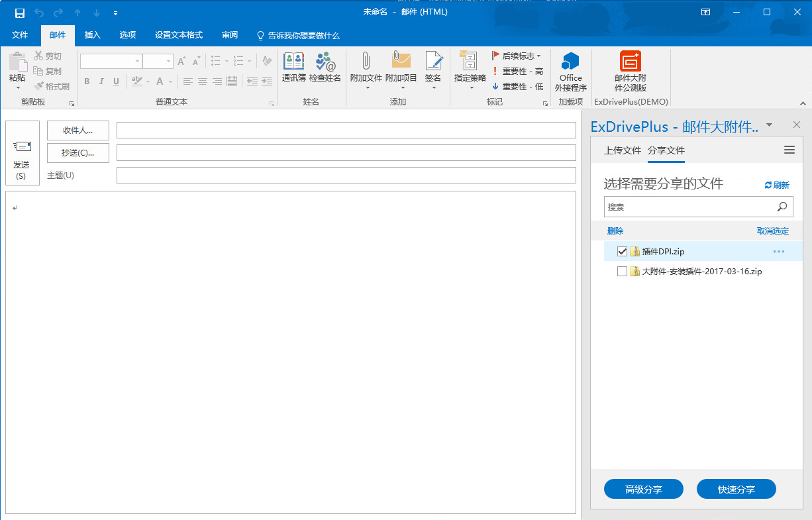Click Quick Share (快速分享) button
Viewport: 812px width, 520px height.
(736, 490)
